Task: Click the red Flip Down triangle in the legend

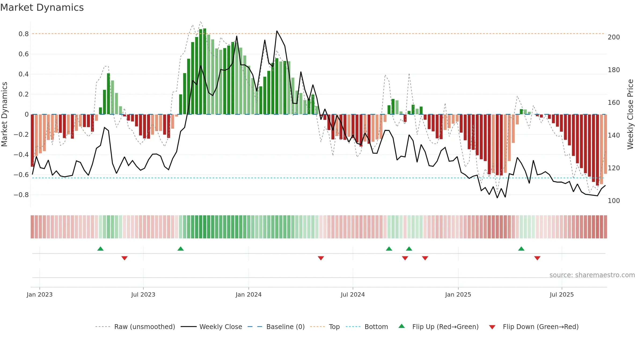Action: tap(492, 327)
